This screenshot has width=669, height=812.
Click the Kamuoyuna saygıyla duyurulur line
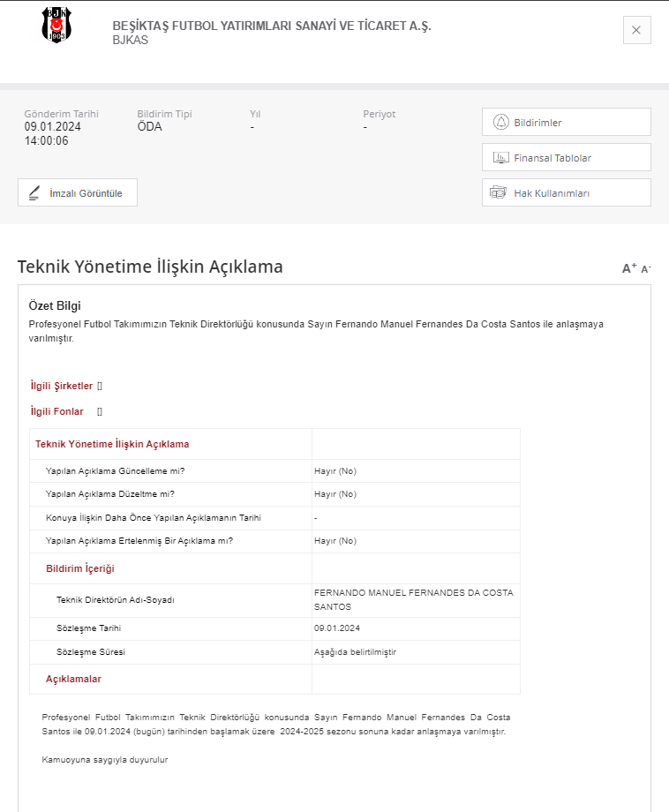[105, 760]
